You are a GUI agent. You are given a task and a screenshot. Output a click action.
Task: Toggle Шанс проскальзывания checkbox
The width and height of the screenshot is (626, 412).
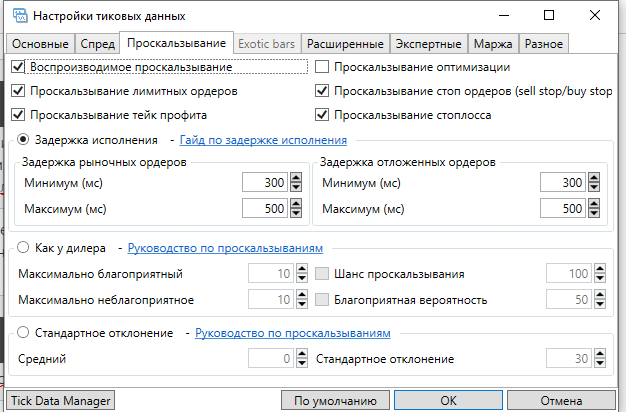(x=322, y=273)
